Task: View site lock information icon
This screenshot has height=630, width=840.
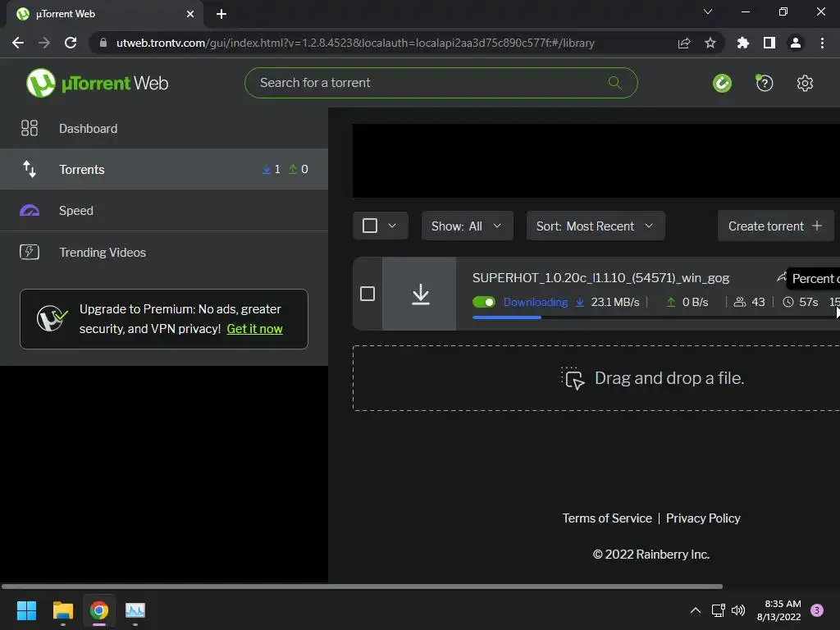Action: pyautogui.click(x=103, y=43)
